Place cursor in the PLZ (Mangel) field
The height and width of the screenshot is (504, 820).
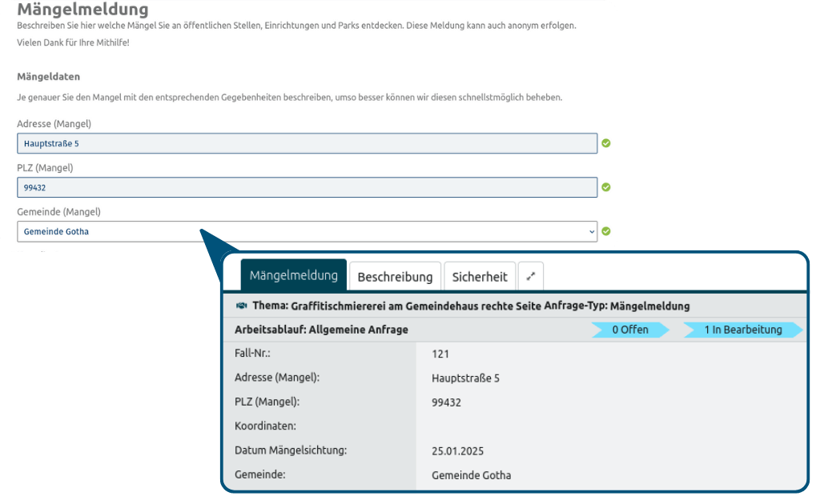pos(304,186)
